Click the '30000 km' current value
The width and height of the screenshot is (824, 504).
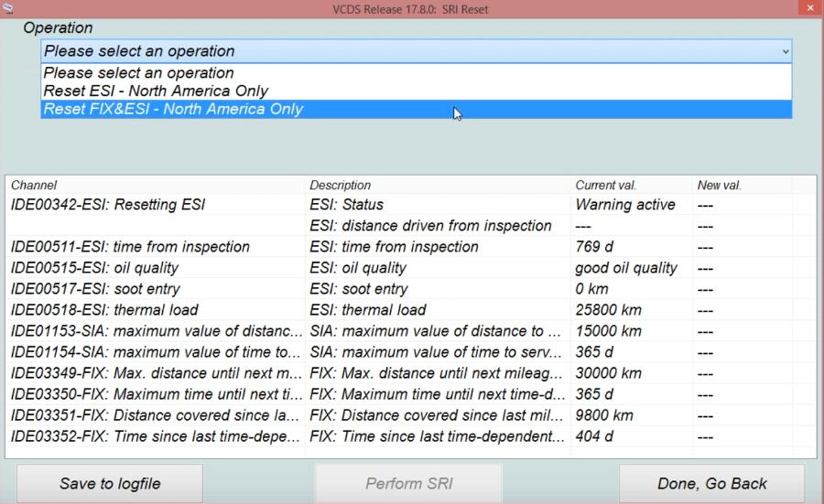tap(609, 373)
